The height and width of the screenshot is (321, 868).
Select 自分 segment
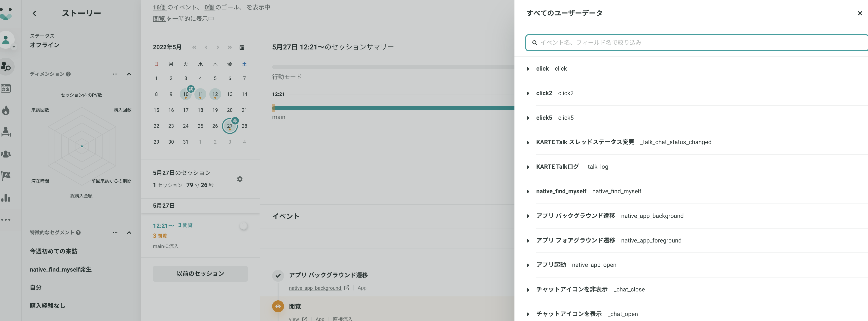click(36, 288)
